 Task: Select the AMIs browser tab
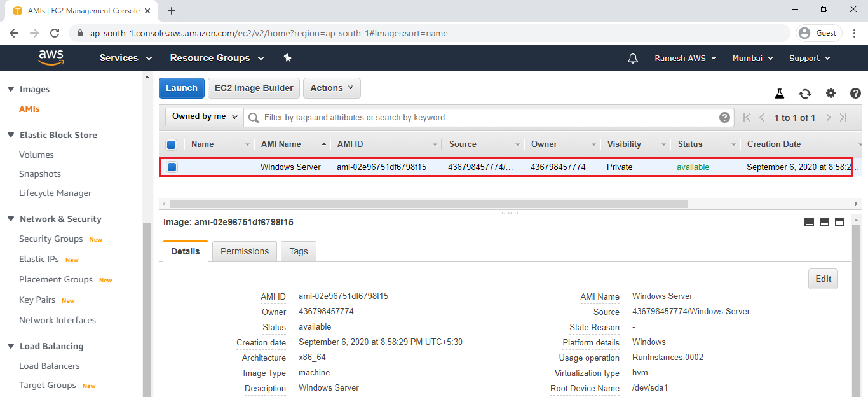click(83, 11)
